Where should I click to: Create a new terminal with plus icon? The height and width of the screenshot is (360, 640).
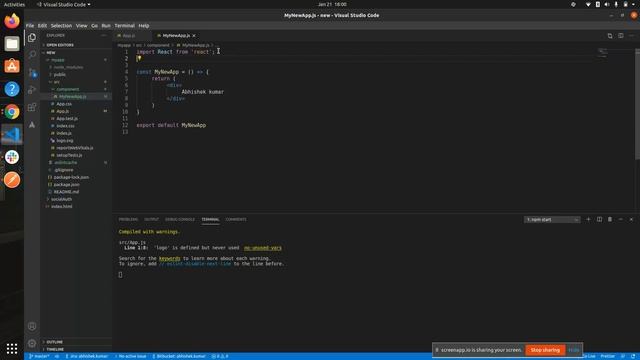click(x=588, y=220)
